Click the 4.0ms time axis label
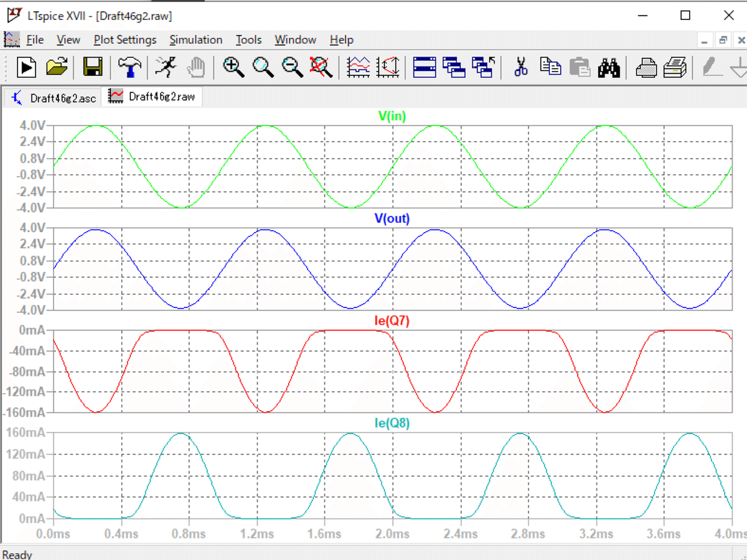 pyautogui.click(x=730, y=534)
